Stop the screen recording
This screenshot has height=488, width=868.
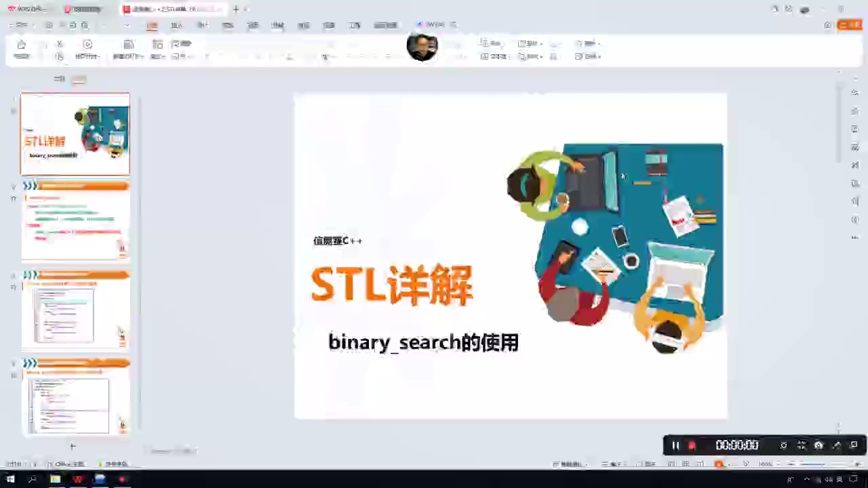pyautogui.click(x=692, y=445)
